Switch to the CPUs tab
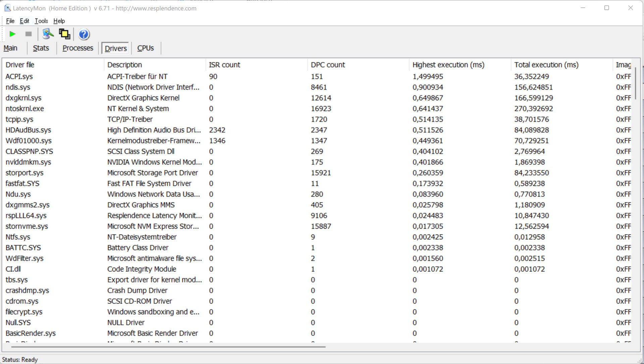644x364 pixels. [145, 48]
